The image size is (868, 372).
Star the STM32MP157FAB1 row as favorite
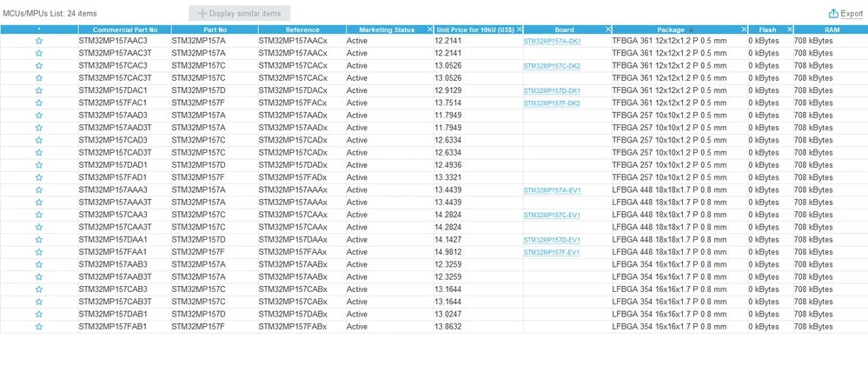pos(39,327)
